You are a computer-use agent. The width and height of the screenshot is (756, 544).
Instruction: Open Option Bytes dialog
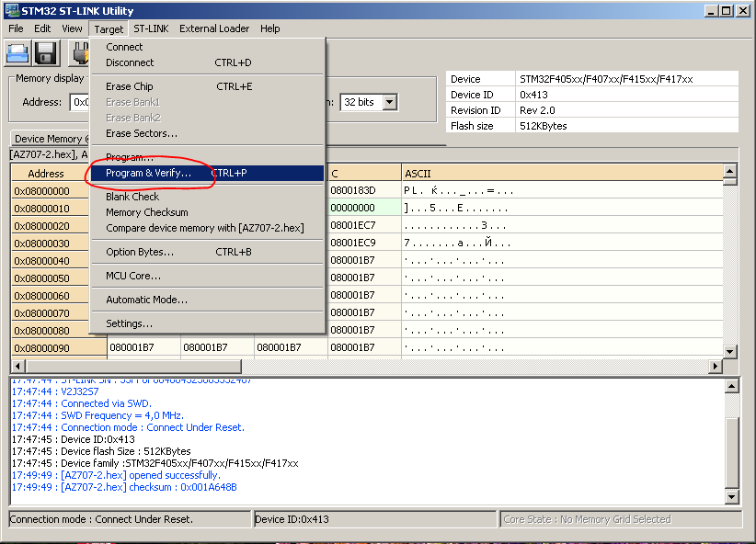click(x=140, y=252)
